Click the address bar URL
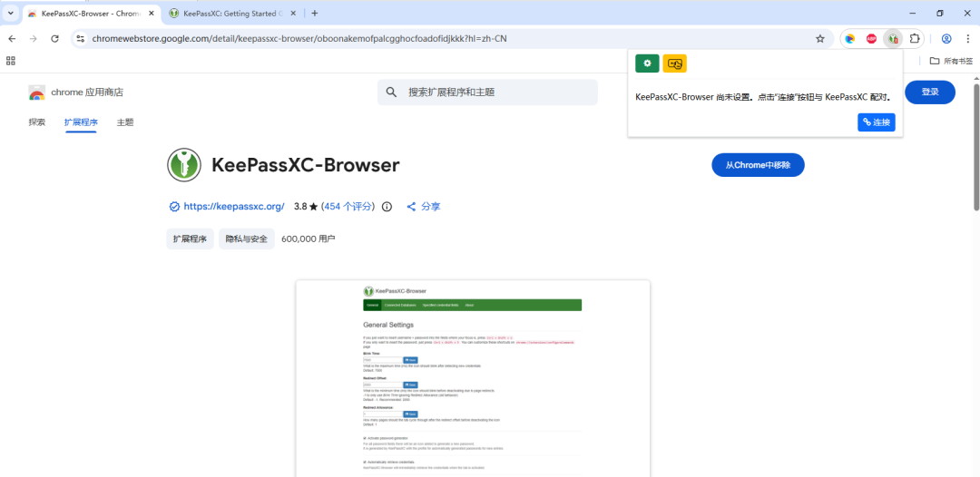 pyautogui.click(x=299, y=39)
